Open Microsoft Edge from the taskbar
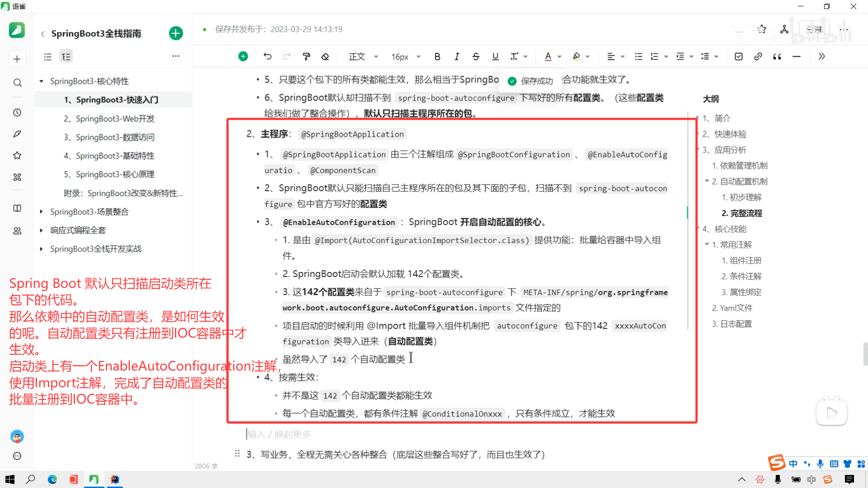Image resolution: width=868 pixels, height=488 pixels. pyautogui.click(x=52, y=479)
